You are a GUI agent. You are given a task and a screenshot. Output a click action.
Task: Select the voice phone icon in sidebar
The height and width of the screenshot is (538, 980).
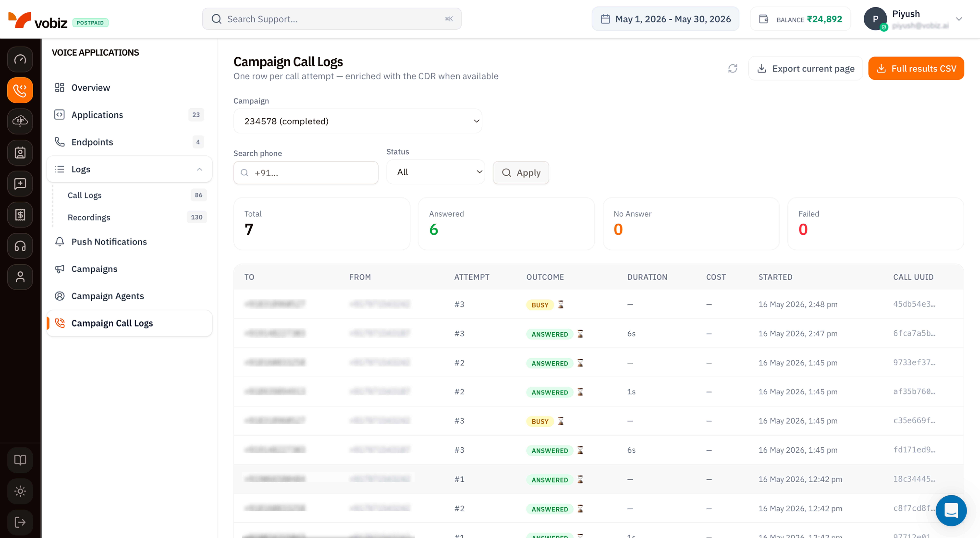(20, 91)
